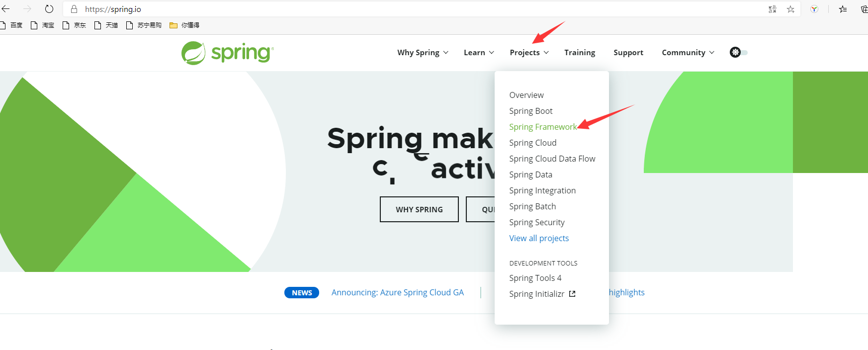Click the translate page icon in address bar
This screenshot has height=350, width=868.
[773, 9]
